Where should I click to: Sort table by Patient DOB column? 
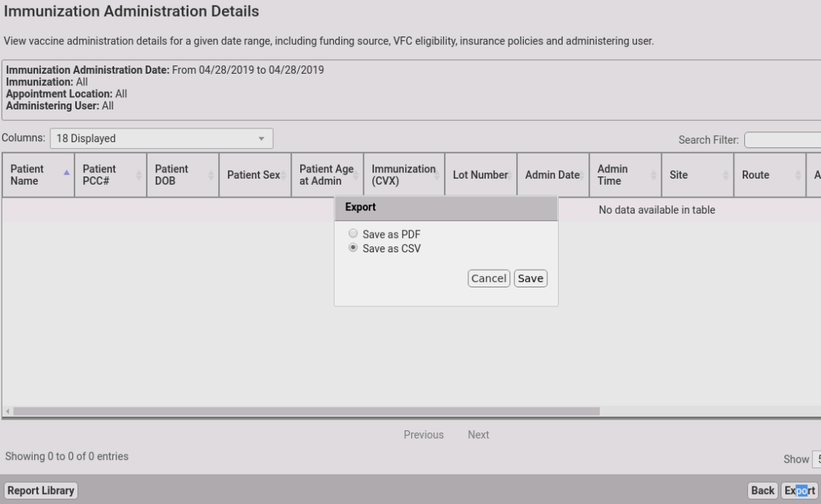pos(182,175)
